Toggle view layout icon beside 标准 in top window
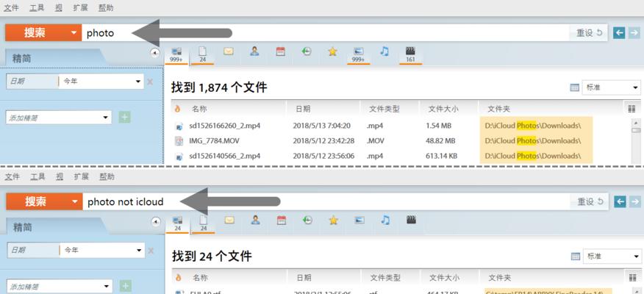This screenshot has height=294, width=644. click(575, 87)
